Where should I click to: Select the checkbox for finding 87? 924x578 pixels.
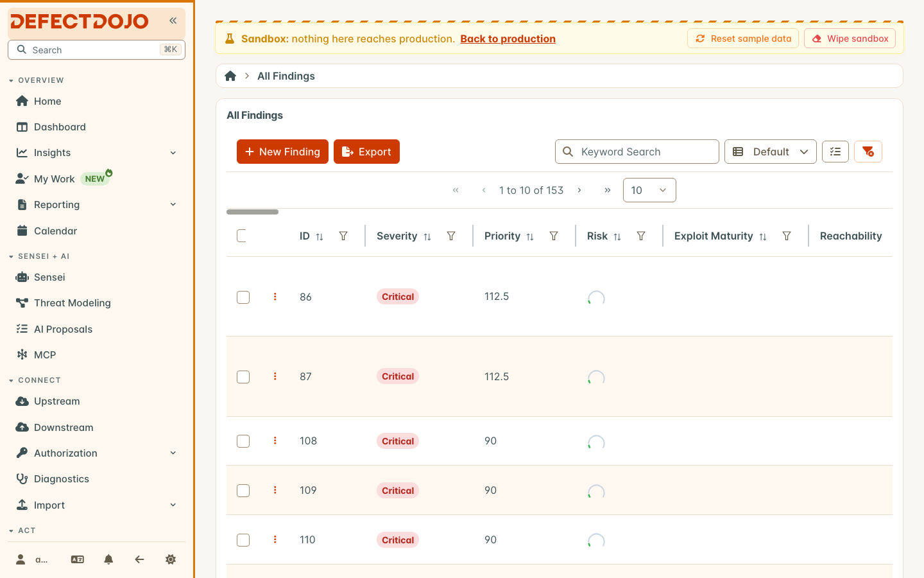[243, 377]
